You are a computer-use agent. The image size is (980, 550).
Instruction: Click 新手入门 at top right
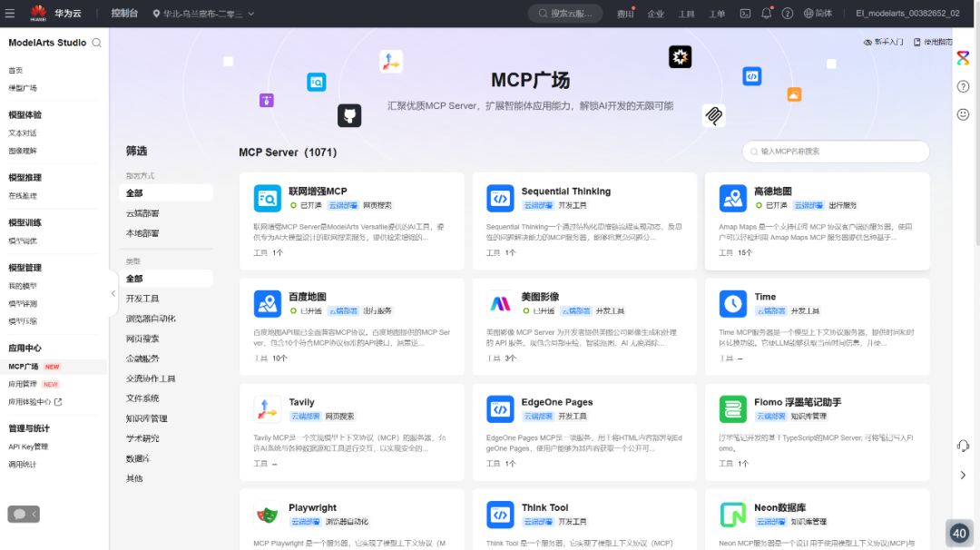[x=887, y=42]
